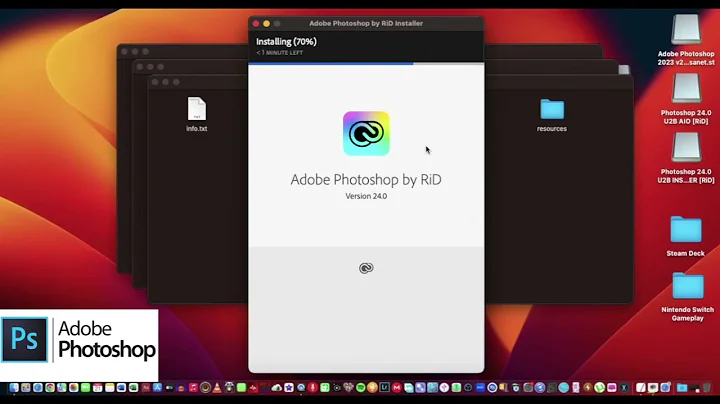Launch Adobe Lightroom from the Dock
The width and height of the screenshot is (720, 404).
384,388
